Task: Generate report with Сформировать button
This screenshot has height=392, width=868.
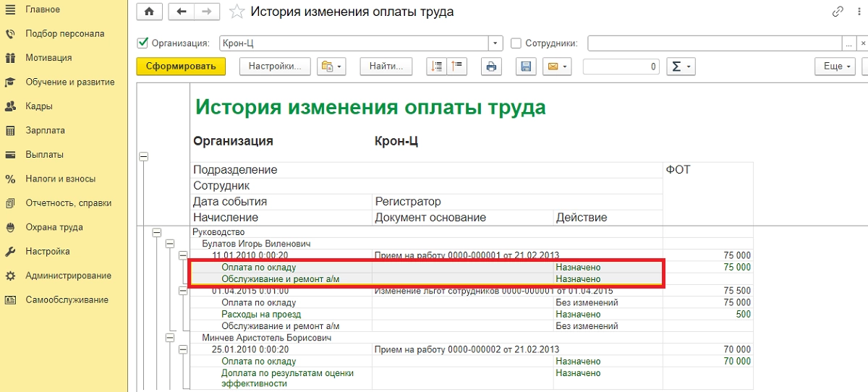Action: pyautogui.click(x=181, y=67)
